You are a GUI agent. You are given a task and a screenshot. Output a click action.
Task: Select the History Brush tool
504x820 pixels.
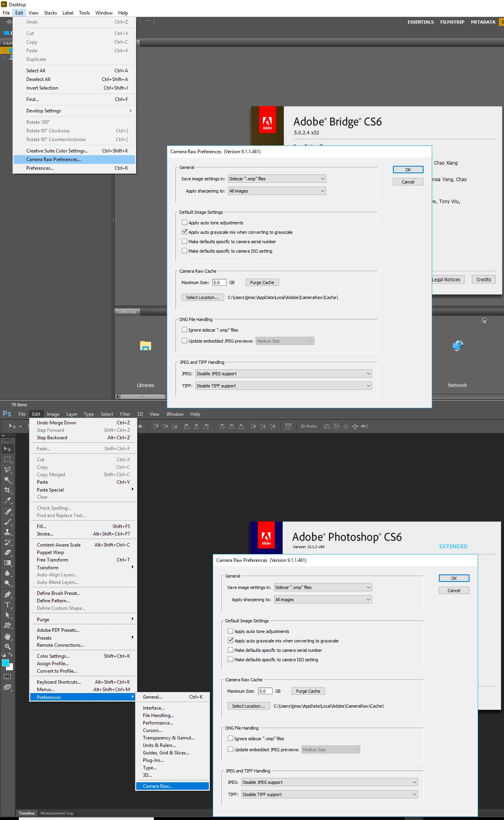tap(7, 542)
